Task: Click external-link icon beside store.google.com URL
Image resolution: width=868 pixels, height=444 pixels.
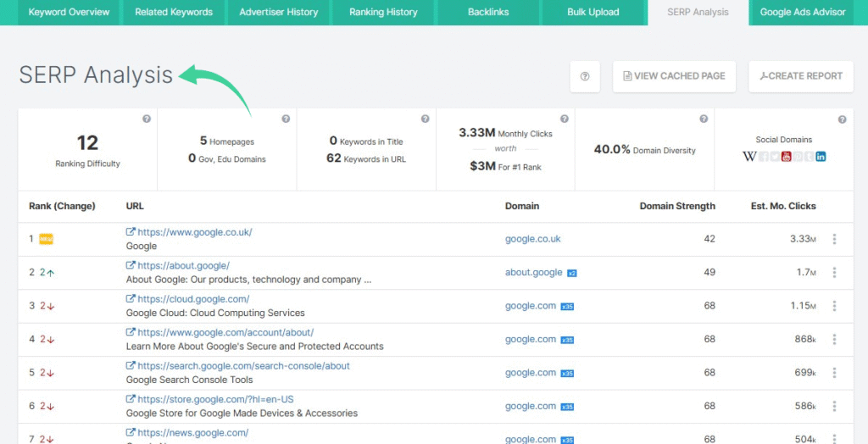Action: 131,399
